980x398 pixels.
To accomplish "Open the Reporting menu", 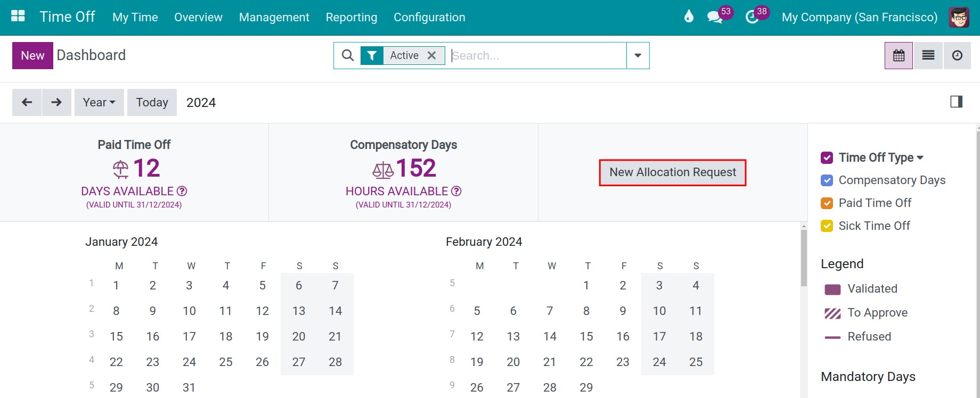I will click(352, 17).
